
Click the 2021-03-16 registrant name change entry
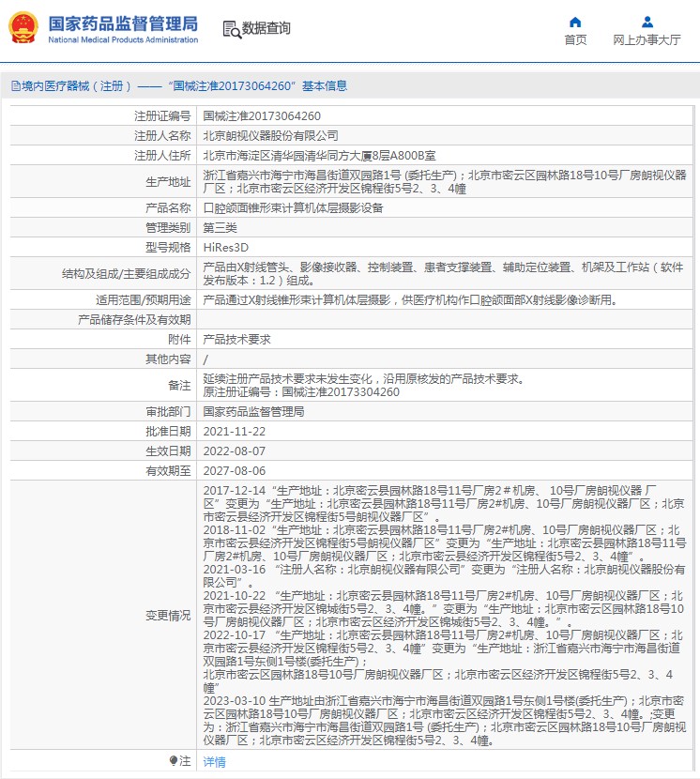coord(444,576)
